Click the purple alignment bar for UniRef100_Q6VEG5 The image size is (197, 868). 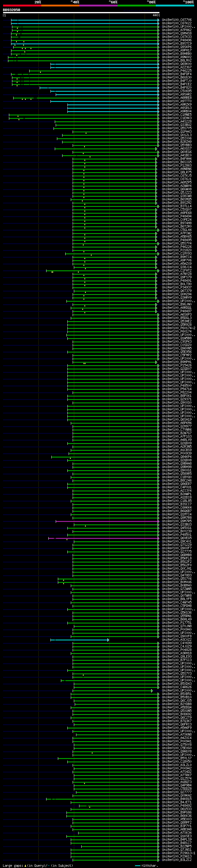tap(104, 539)
